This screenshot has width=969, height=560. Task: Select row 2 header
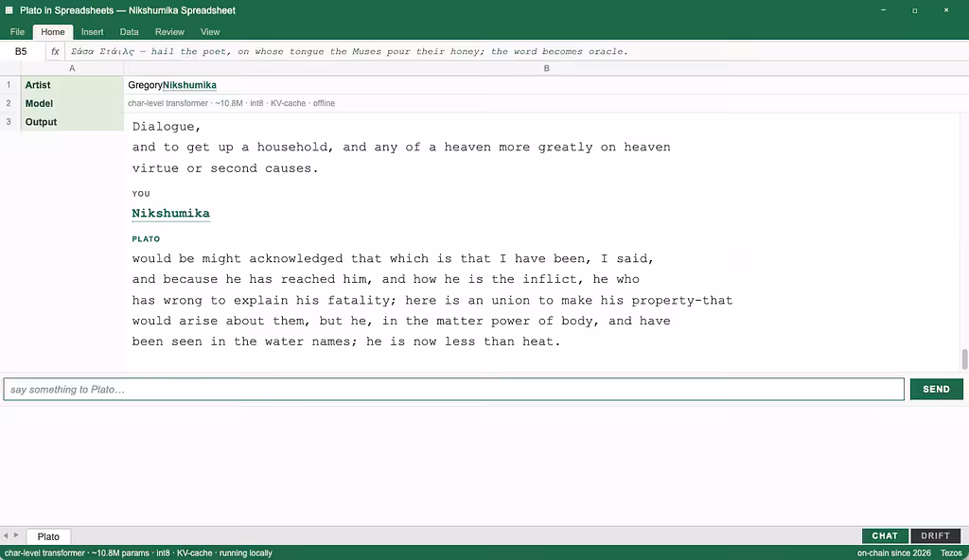(x=9, y=103)
